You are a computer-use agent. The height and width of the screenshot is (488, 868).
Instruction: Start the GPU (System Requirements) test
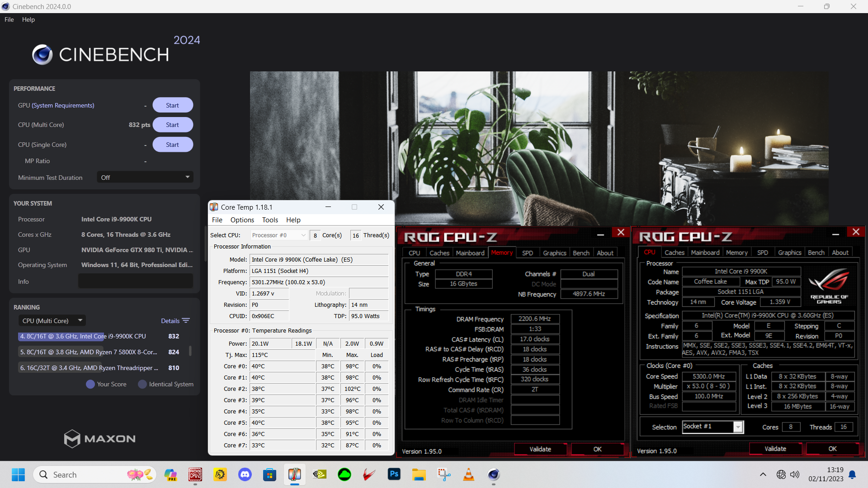click(173, 105)
